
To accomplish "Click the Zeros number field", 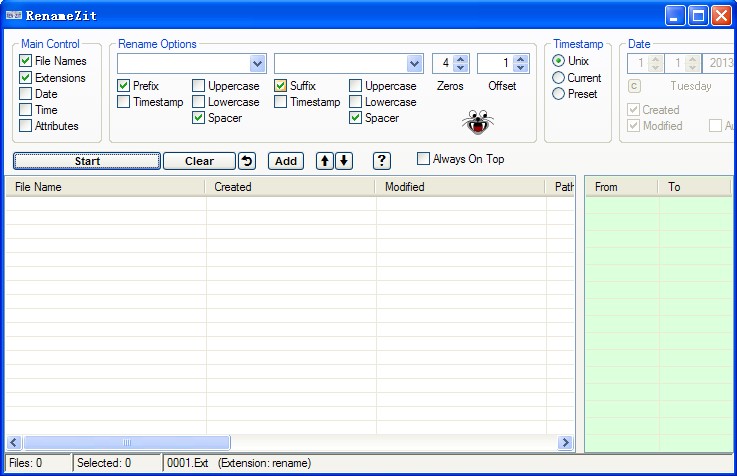I will tap(443, 63).
